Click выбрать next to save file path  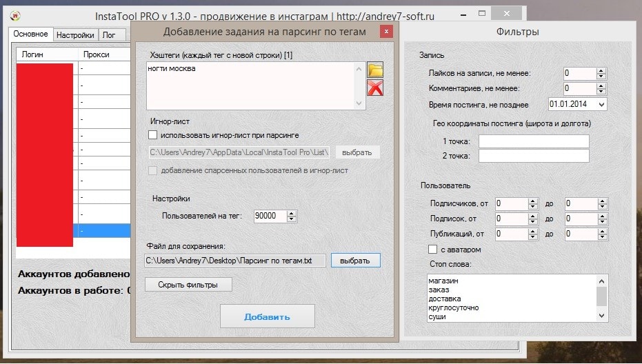pyautogui.click(x=355, y=261)
